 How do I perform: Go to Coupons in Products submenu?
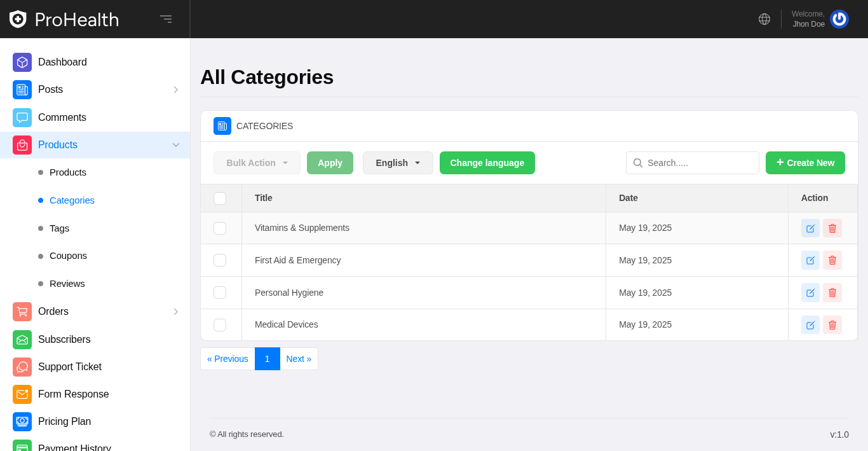point(68,256)
